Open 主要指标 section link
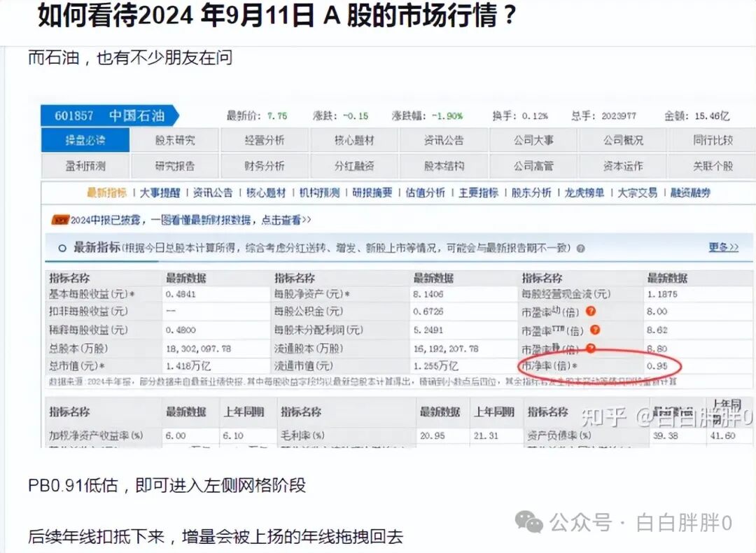 point(478,193)
